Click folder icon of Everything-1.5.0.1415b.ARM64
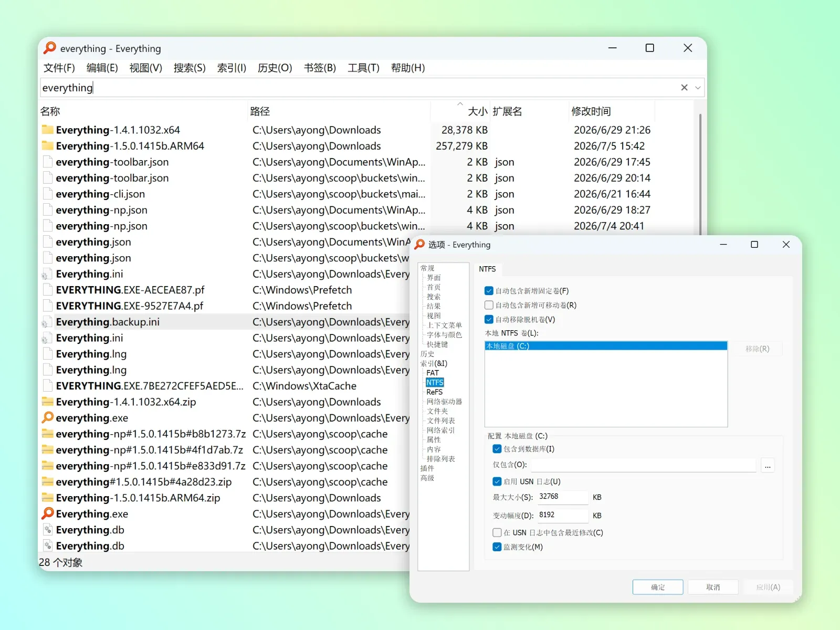 (x=48, y=146)
